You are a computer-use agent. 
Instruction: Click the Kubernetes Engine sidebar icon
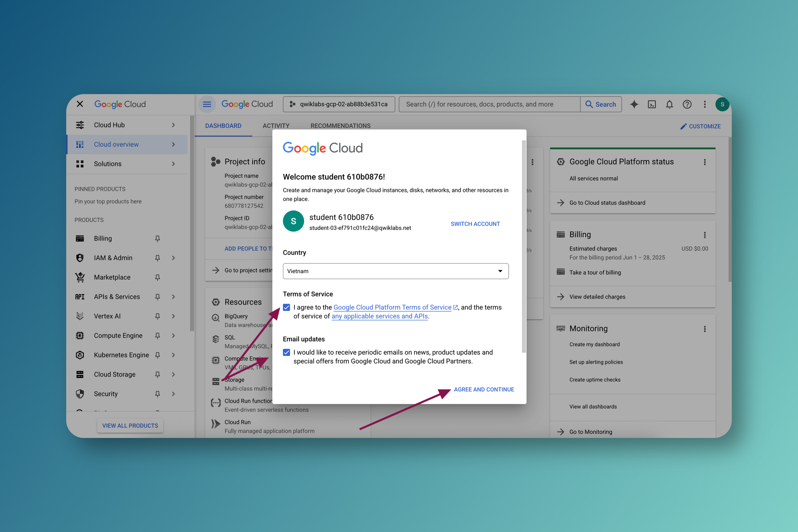click(x=80, y=355)
